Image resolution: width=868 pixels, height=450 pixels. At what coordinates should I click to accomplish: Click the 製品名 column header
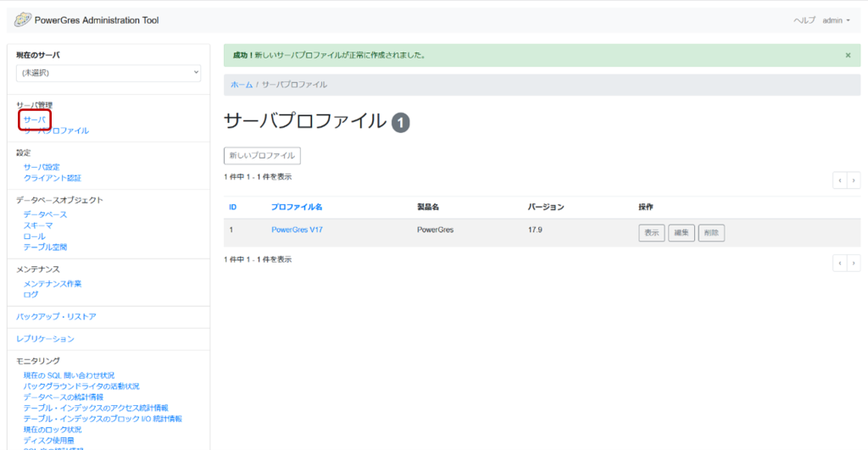pyautogui.click(x=428, y=207)
